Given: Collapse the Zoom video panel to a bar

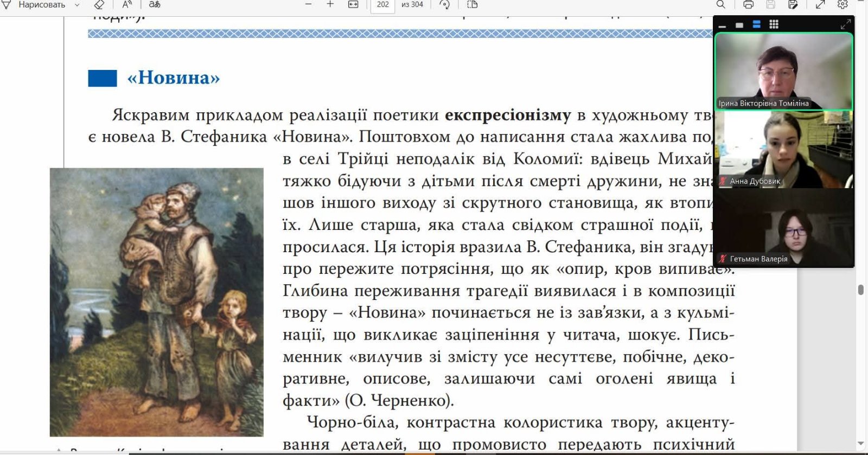Looking at the screenshot, I should (x=722, y=25).
